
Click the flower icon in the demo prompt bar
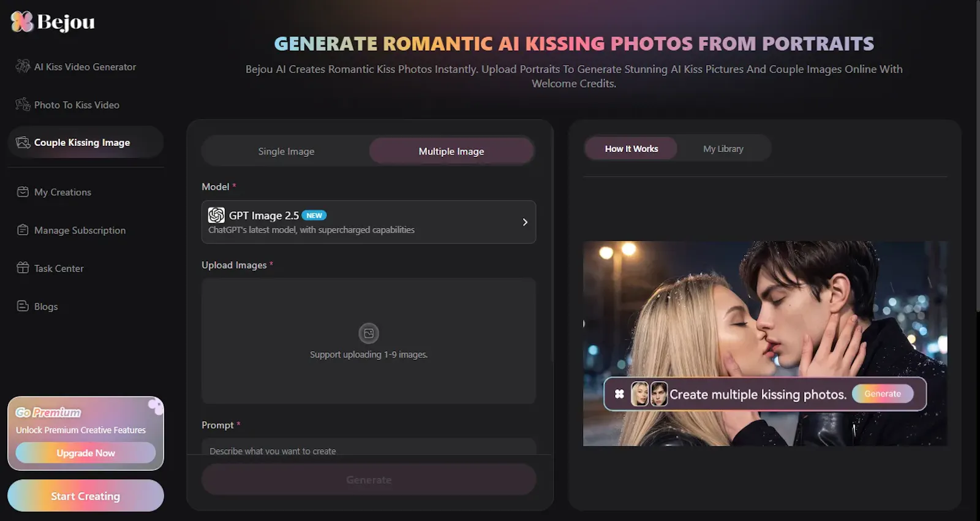point(619,394)
